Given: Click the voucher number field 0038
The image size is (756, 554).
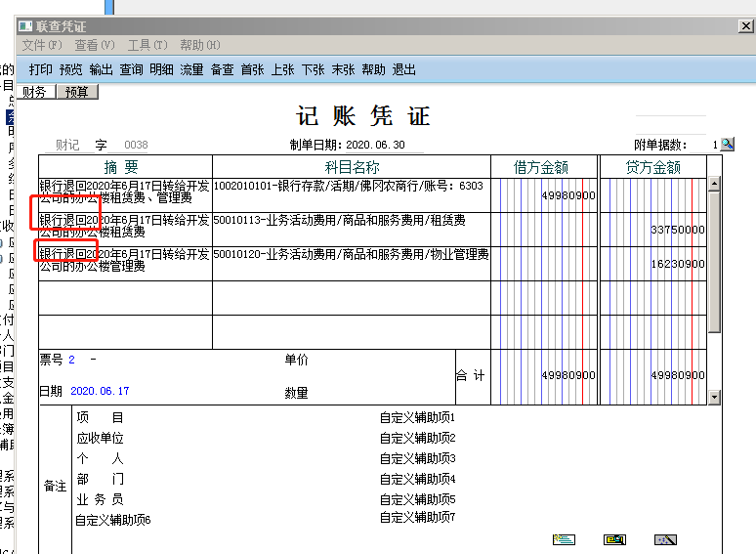Looking at the screenshot, I should coord(136,145).
